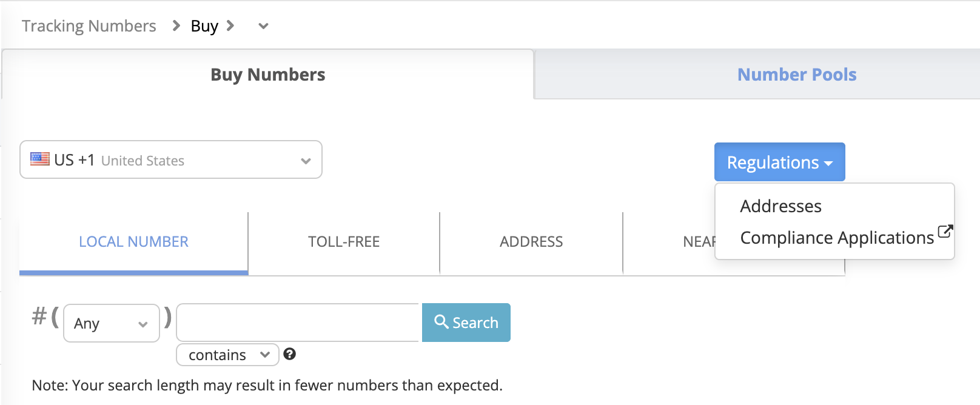This screenshot has height=405, width=980.
Task: Click the help question mark icon
Action: pos(290,354)
